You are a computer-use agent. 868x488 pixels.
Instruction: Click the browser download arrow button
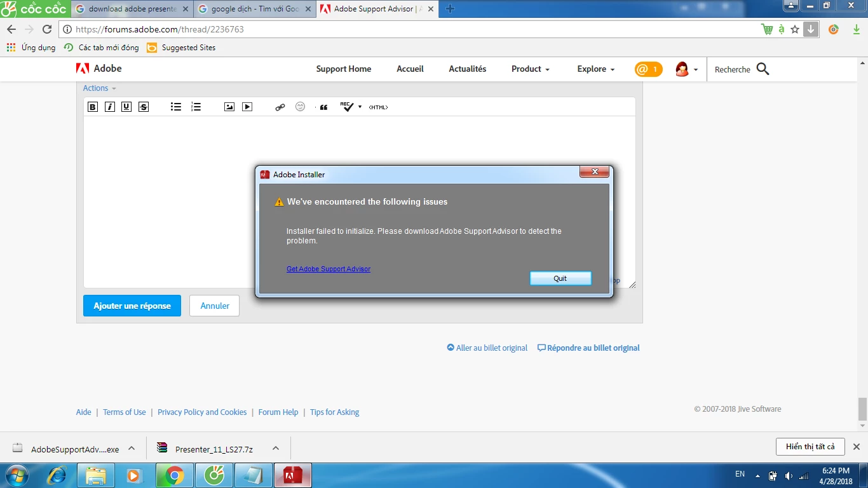tap(811, 29)
